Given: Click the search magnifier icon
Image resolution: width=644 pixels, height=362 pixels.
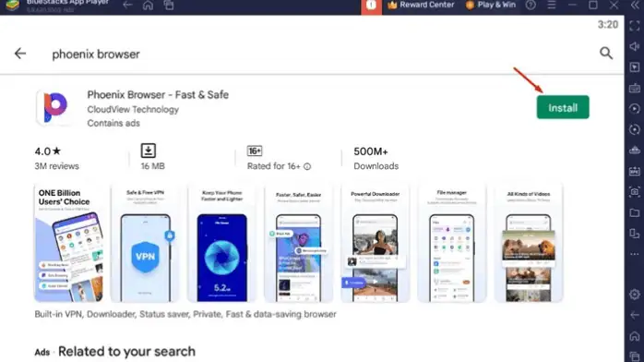Looking at the screenshot, I should click(606, 53).
